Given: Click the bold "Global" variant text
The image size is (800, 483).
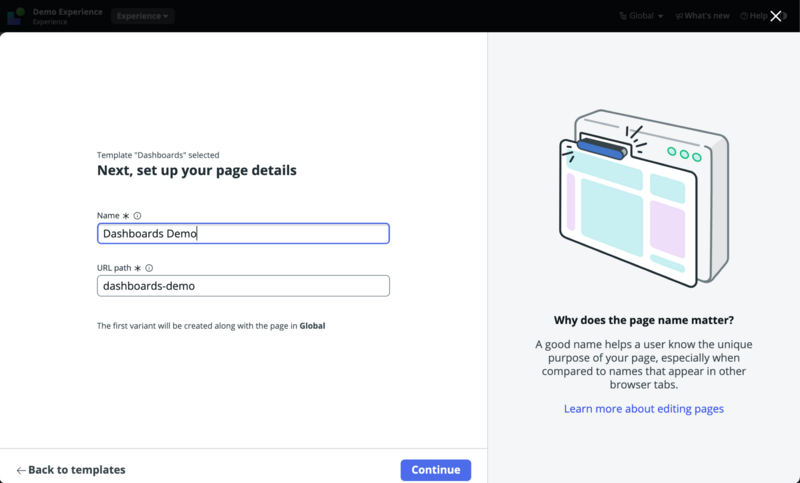Looking at the screenshot, I should click(x=312, y=326).
